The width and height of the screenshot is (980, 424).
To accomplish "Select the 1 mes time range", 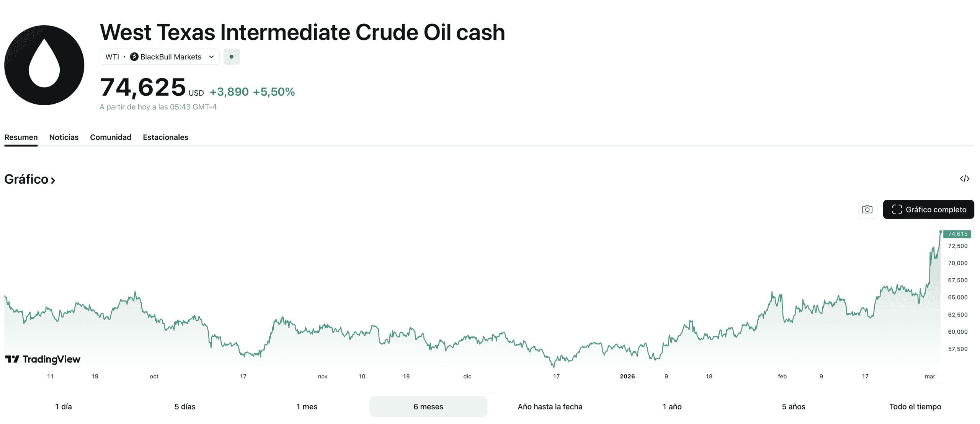I will pyautogui.click(x=307, y=406).
